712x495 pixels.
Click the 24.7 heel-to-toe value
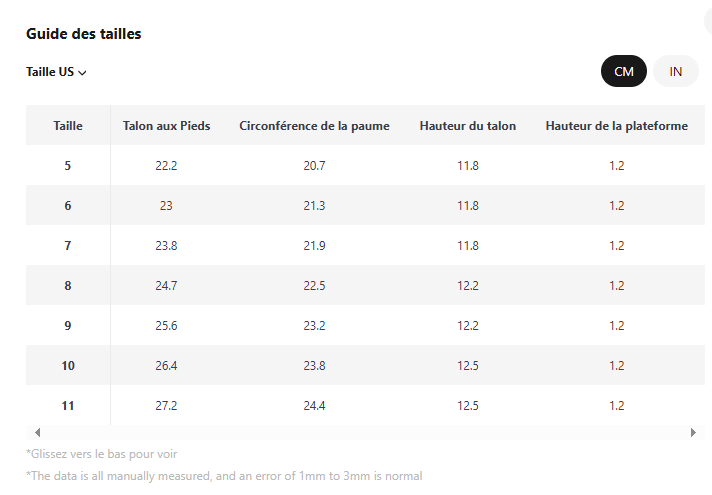(x=166, y=286)
